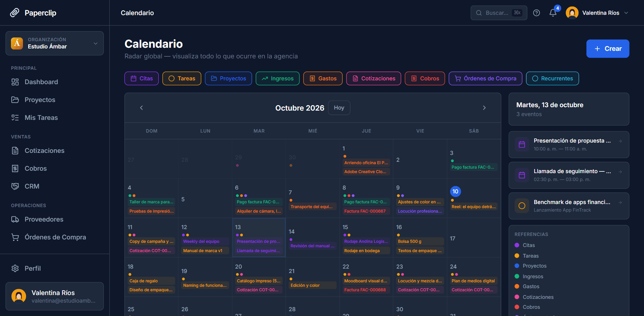Click the Proyectos folder icon in sidebar
The image size is (644, 316).
[15, 100]
